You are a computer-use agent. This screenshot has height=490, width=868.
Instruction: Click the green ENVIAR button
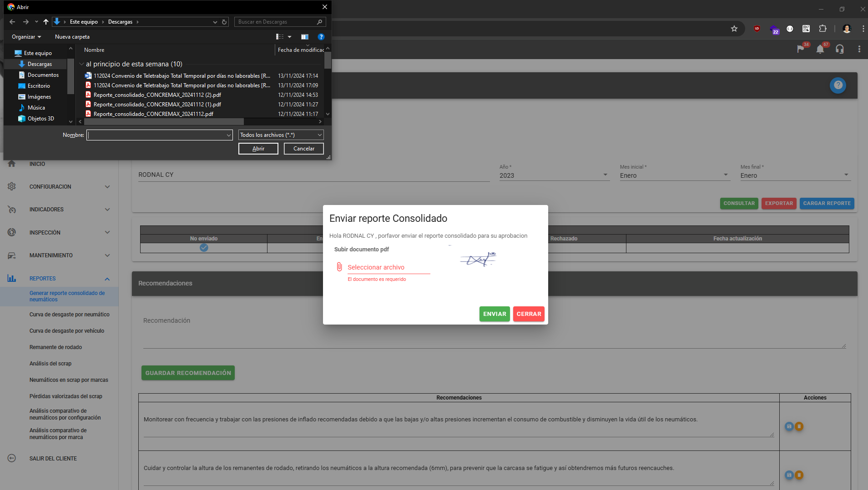pos(494,314)
